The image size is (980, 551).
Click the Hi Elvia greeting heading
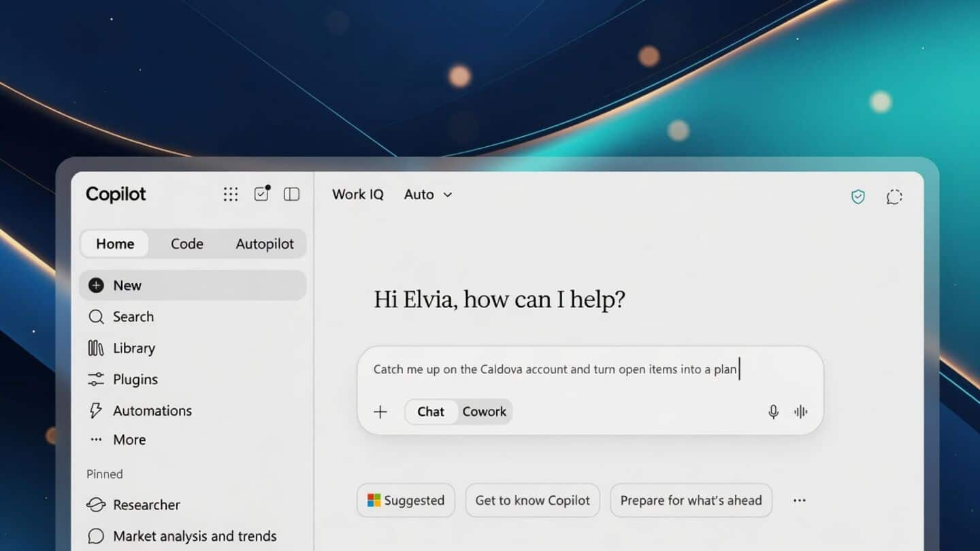coord(499,300)
